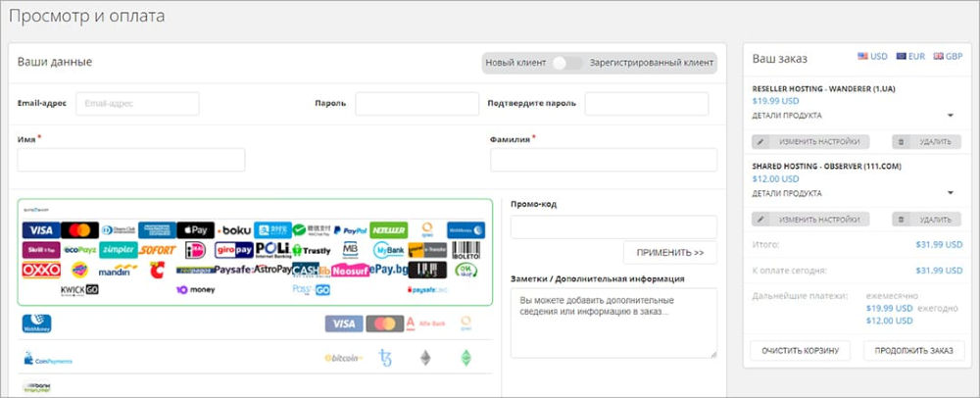Click the SOFORT logo
This screenshot has width=980, height=398.
pos(157,250)
